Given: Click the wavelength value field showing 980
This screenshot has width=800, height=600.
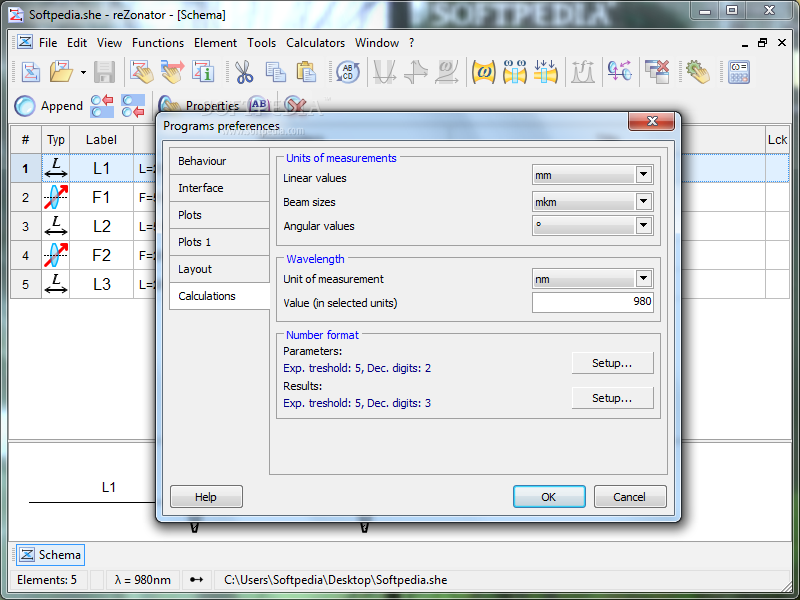Looking at the screenshot, I should [592, 302].
